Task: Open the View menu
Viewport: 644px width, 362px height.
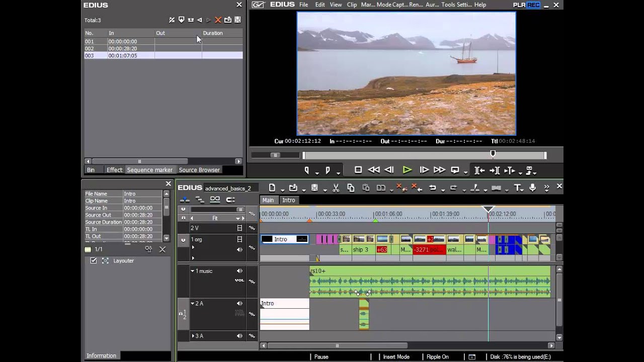Action: click(336, 5)
